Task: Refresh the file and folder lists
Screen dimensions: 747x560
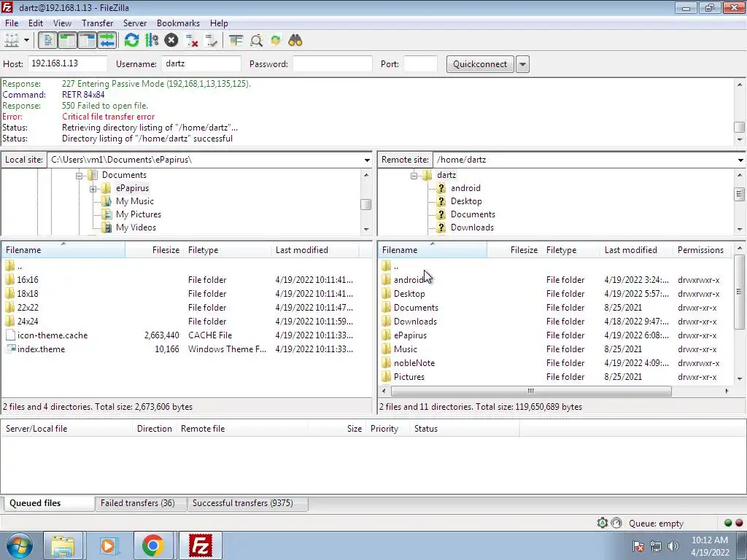Action: pyautogui.click(x=131, y=41)
